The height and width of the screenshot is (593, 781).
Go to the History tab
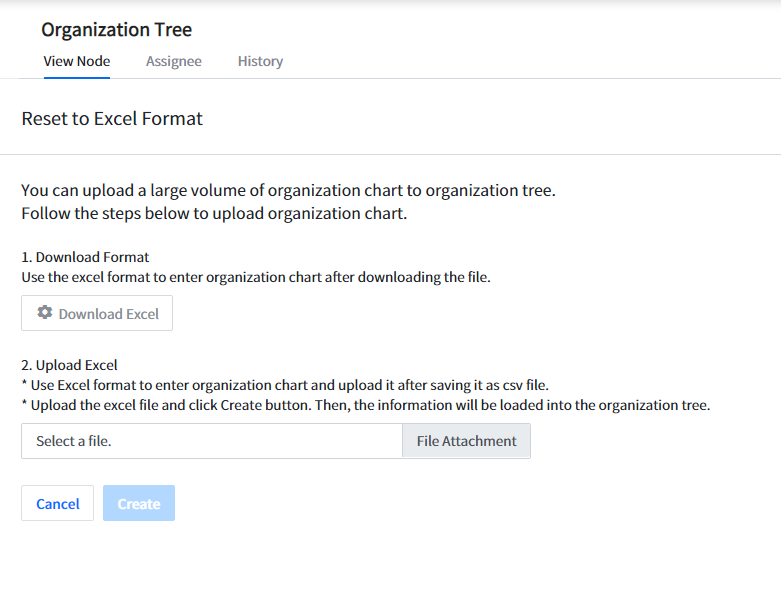click(260, 61)
